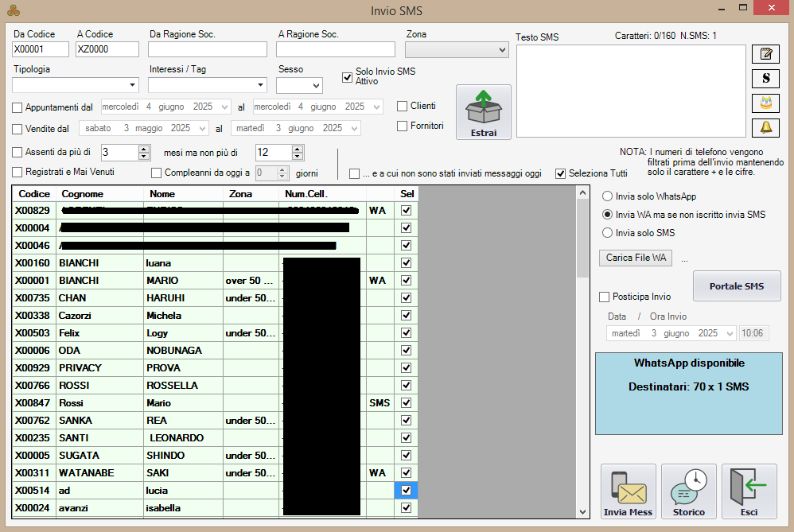Image resolution: width=794 pixels, height=532 pixels.
Task: Send messages with Invia Mess icon
Action: (628, 491)
